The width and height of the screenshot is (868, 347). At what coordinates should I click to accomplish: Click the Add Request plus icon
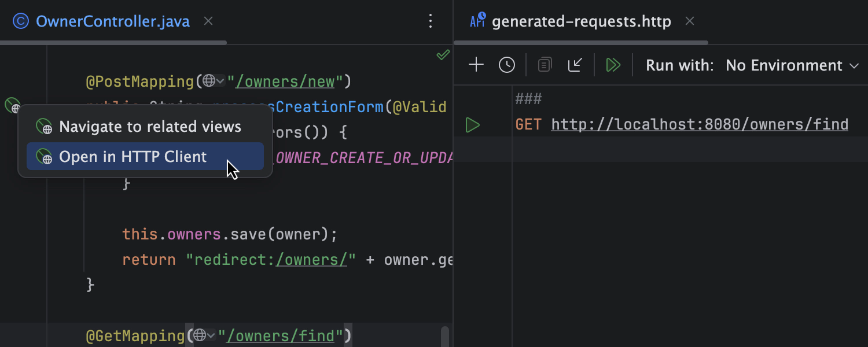pos(476,65)
